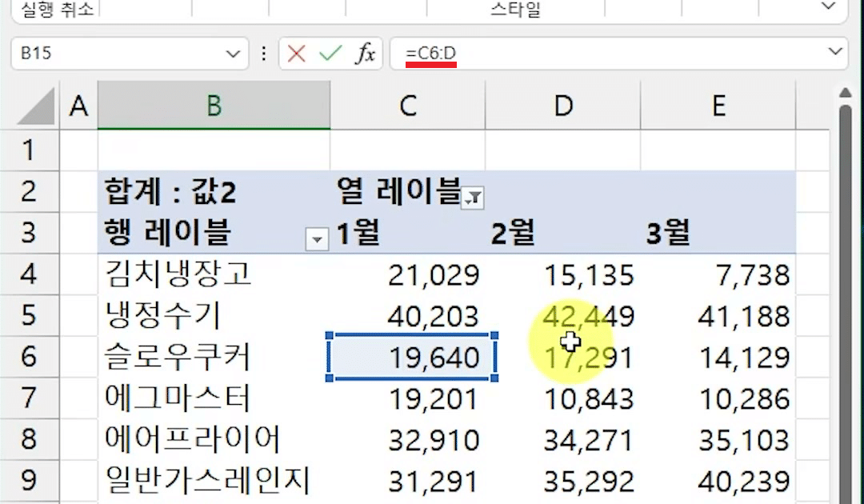864x504 pixels.
Task: Click cell with value 10,843
Action: (563, 398)
